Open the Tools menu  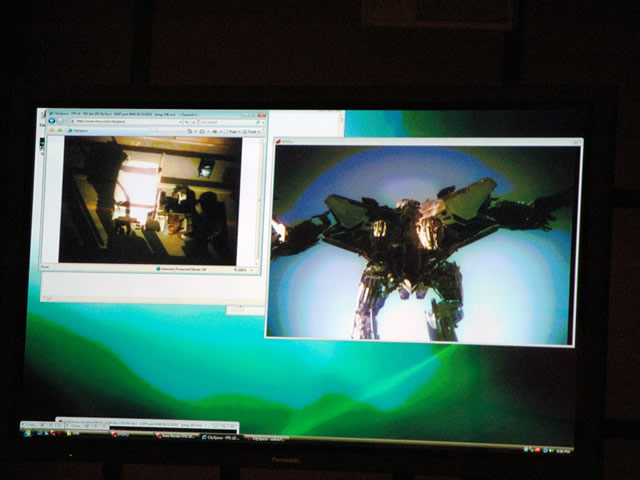(x=252, y=132)
